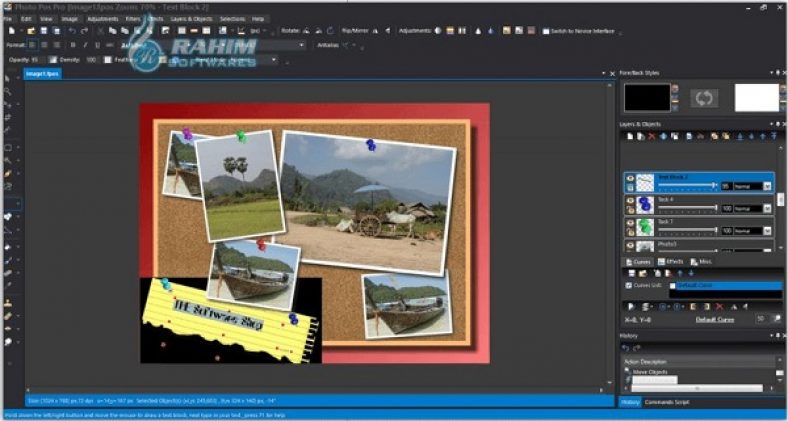Hide the Tack 4 layer
Screen dimensions: 788x421
pyautogui.click(x=630, y=200)
